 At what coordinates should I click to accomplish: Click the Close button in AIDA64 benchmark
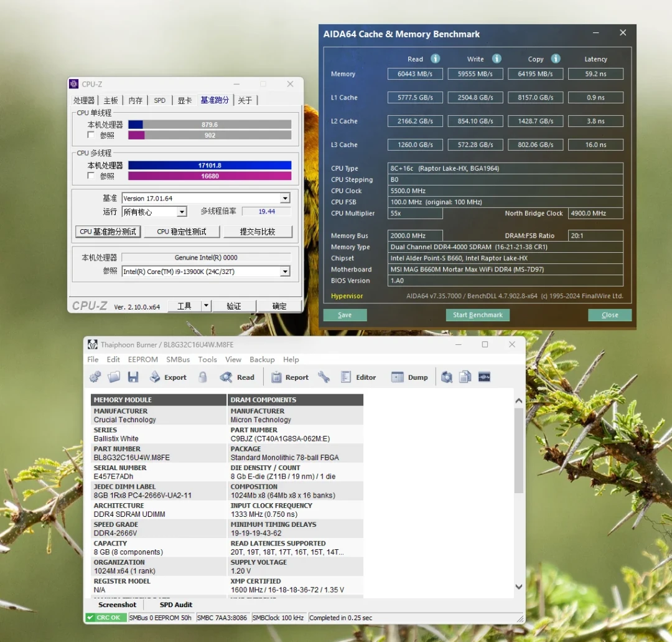(610, 315)
